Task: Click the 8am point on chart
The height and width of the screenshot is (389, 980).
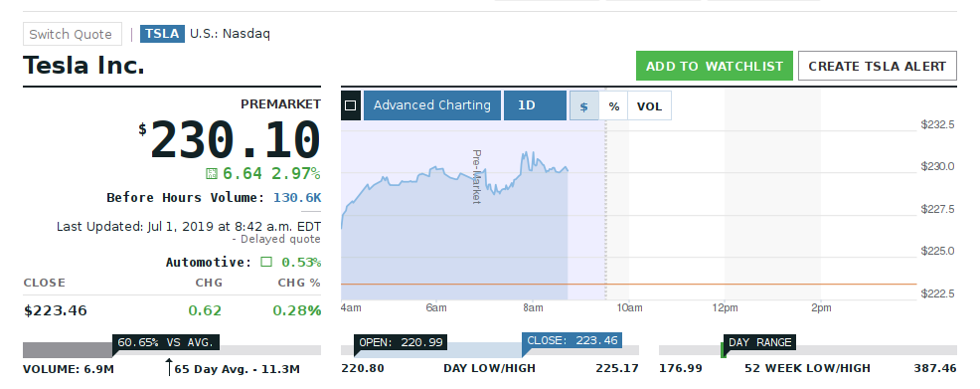Action: pos(533,307)
